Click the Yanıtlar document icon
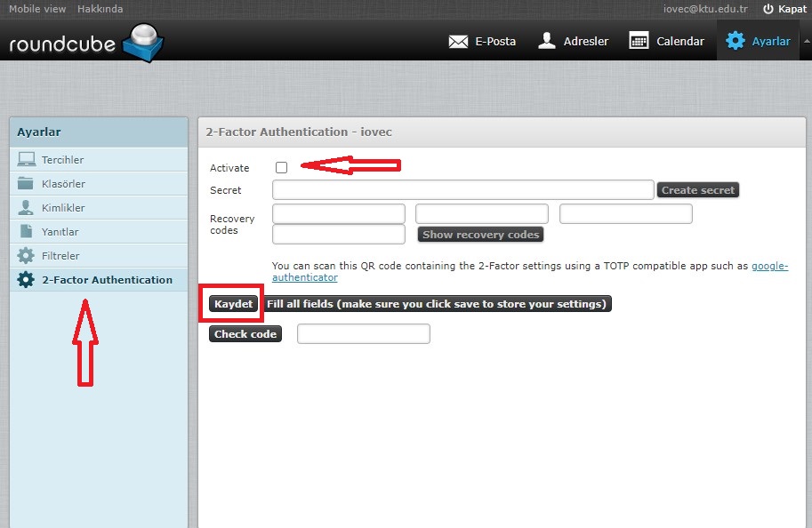812x528 pixels. click(26, 231)
